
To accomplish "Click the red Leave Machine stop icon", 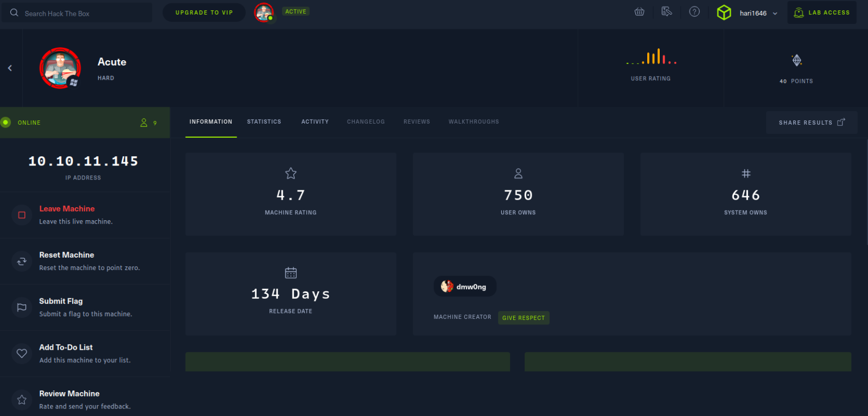I will point(22,215).
